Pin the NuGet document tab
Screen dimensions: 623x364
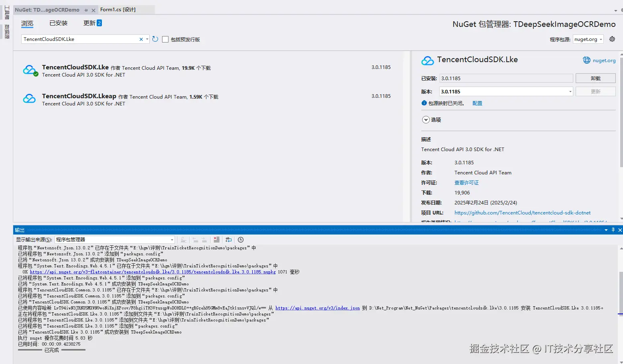coord(86,10)
